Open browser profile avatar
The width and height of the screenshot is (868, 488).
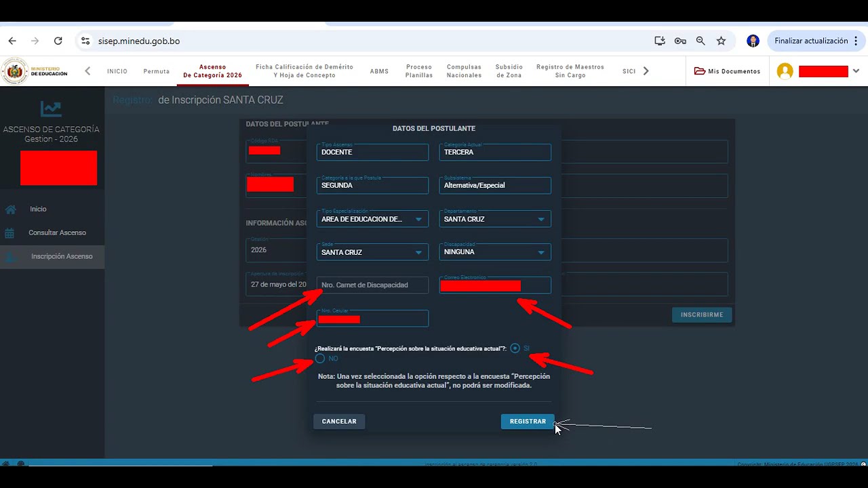coord(753,41)
